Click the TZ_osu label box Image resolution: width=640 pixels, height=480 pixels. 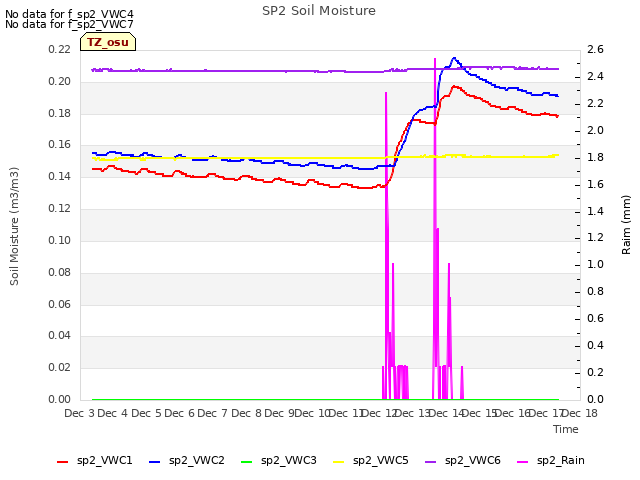pyautogui.click(x=108, y=42)
